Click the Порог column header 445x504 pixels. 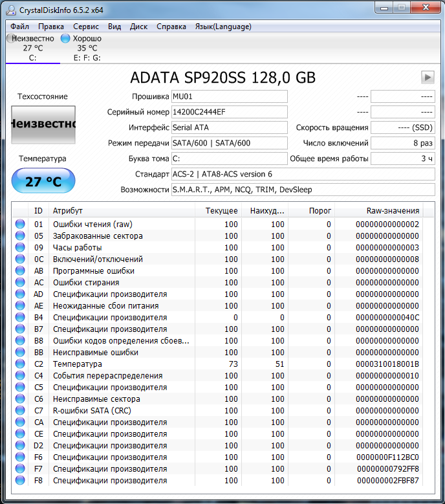coord(311,211)
